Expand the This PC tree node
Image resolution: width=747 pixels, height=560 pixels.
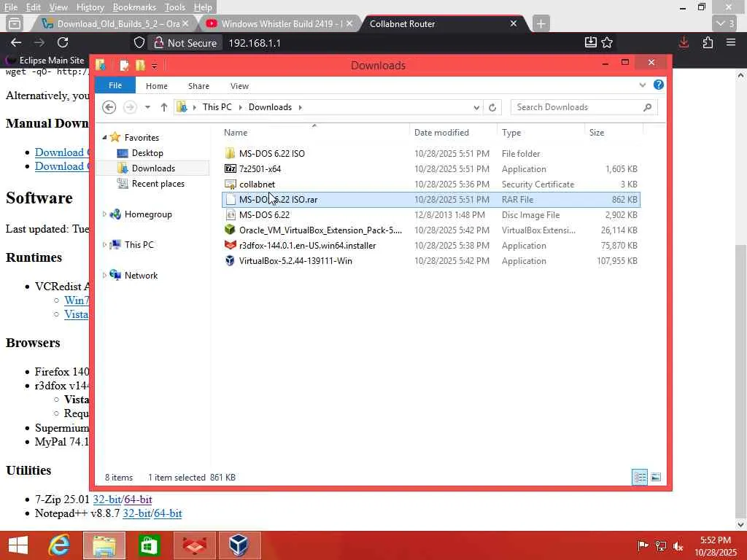click(x=104, y=245)
